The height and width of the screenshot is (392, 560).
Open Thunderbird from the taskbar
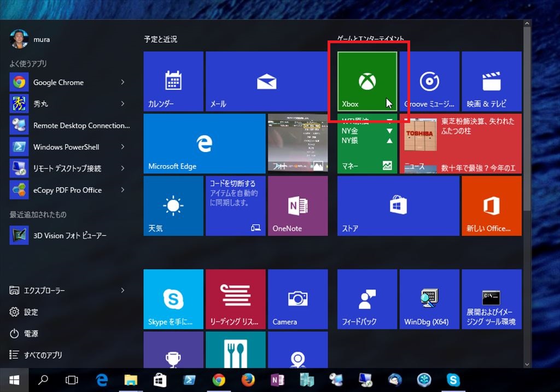pyautogui.click(x=395, y=380)
